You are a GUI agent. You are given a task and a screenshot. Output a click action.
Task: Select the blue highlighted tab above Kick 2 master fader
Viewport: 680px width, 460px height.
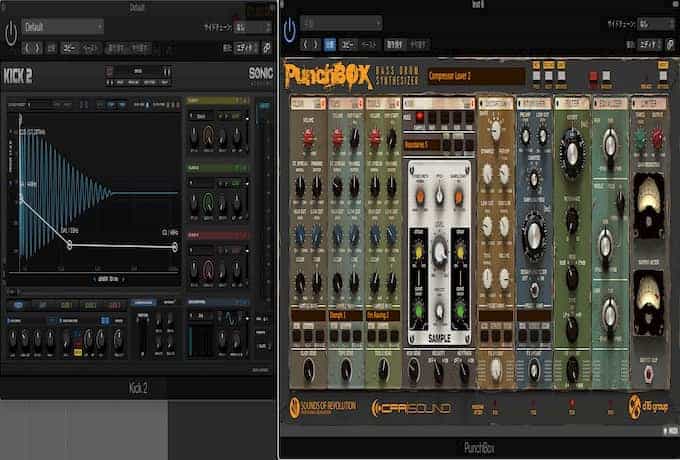click(144, 302)
